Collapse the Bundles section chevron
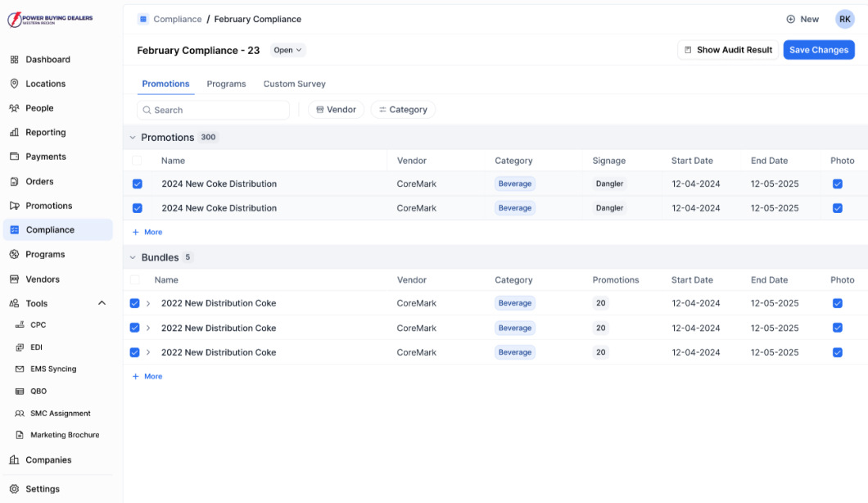Screen dimensions: 868x503 133,257
